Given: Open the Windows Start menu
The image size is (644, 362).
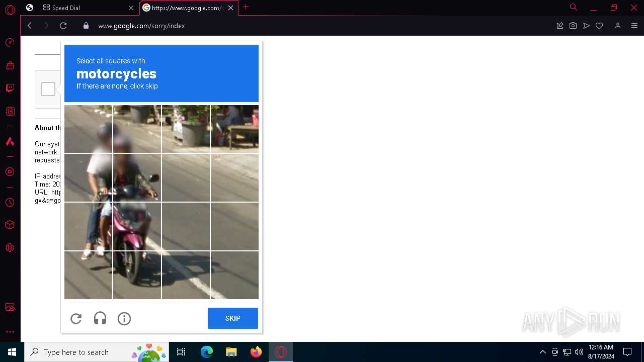Looking at the screenshot, I should pyautogui.click(x=12, y=352).
